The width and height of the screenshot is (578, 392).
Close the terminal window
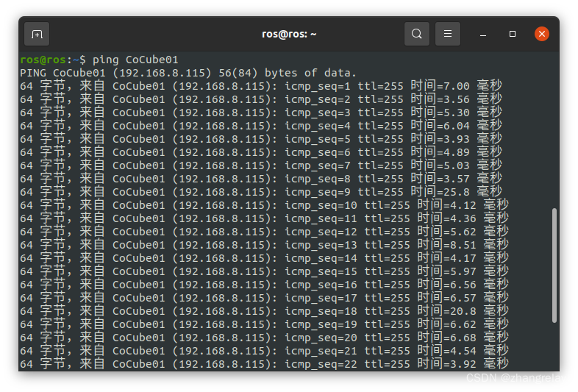tap(542, 34)
